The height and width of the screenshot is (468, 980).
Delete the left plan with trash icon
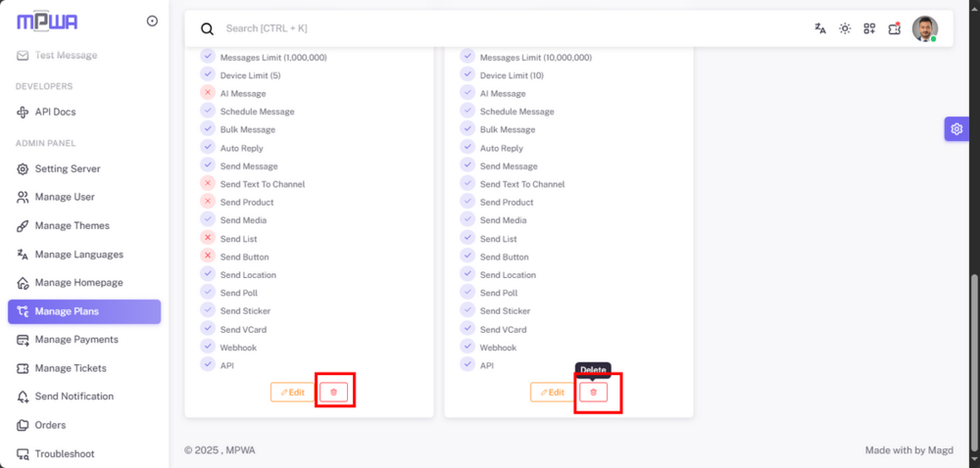(334, 392)
